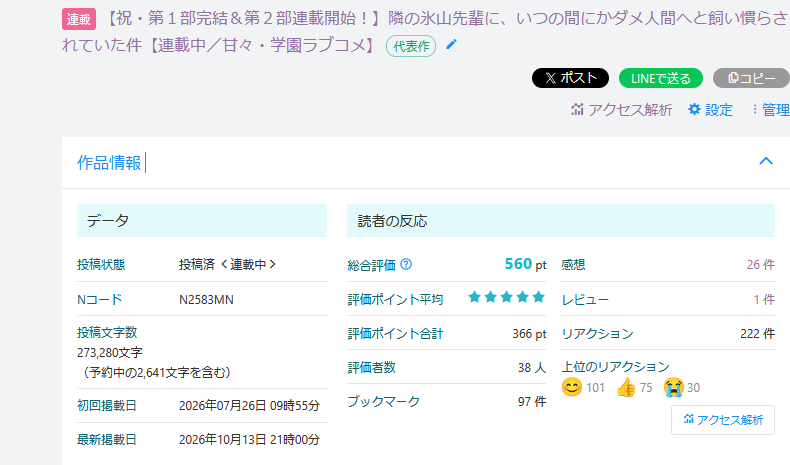This screenshot has width=790, height=465.
Task: Click the 560 pt total score
Action: coord(525,264)
